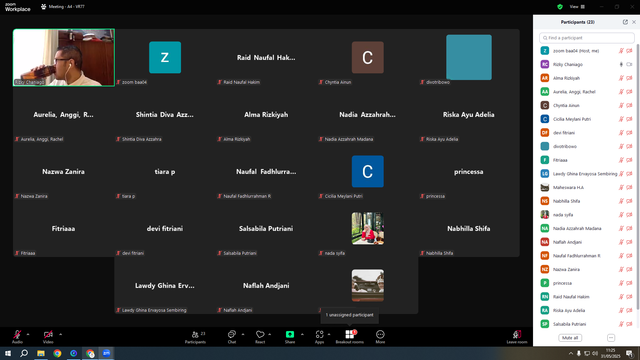
Task: Open video options arrow next to Video
Action: 60,334
